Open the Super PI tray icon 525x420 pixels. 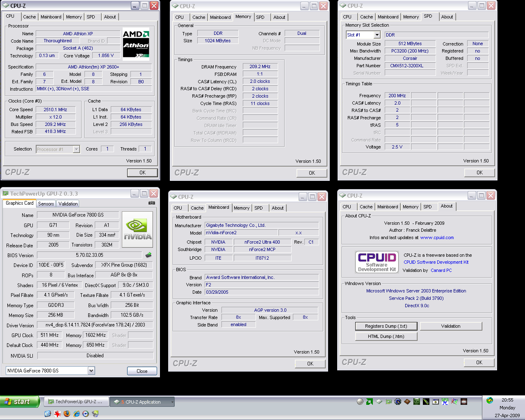click(445, 402)
